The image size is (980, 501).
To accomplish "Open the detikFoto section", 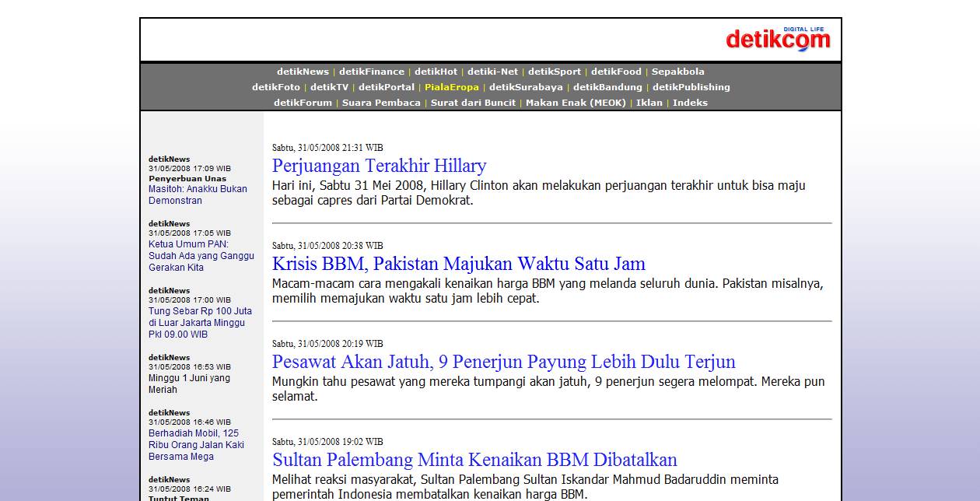I will [276, 87].
